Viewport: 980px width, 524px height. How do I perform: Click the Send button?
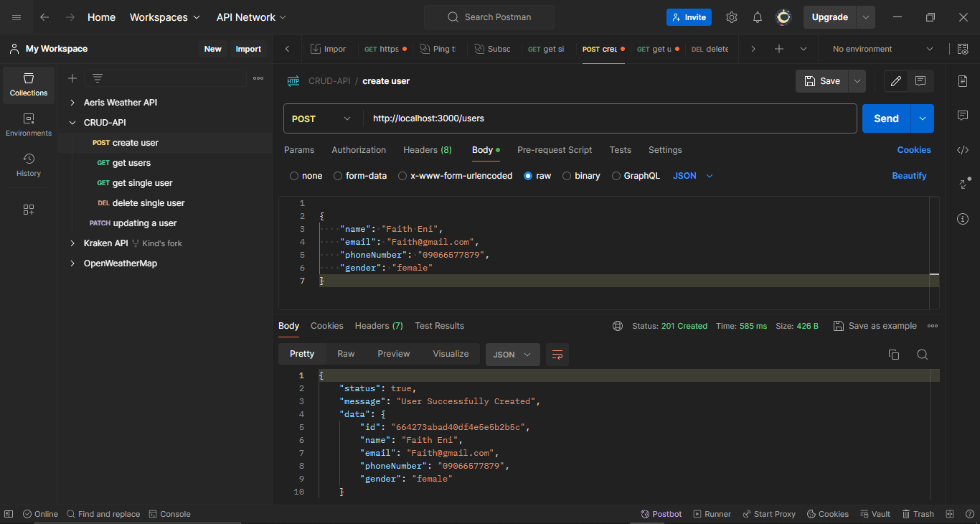pyautogui.click(x=887, y=118)
